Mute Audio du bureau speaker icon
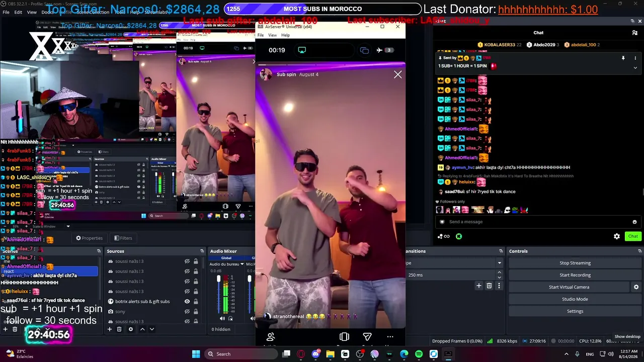Image resolution: width=644 pixels, height=362 pixels. 222,318
